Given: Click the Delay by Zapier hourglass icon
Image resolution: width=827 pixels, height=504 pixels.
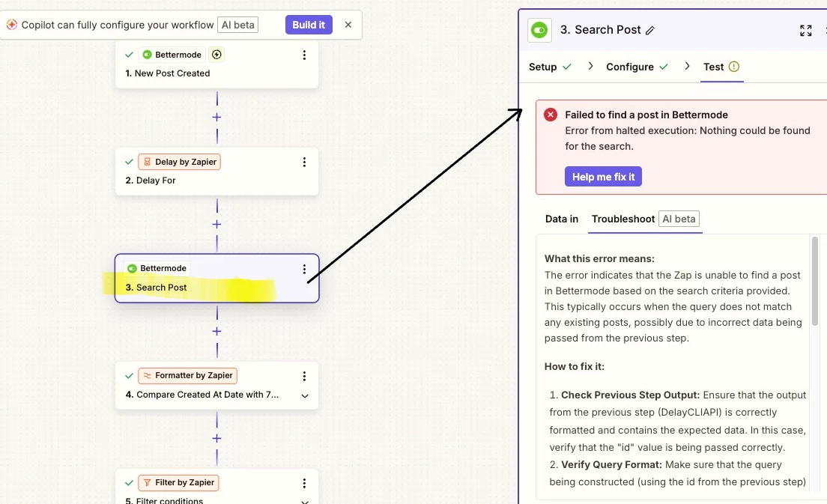Looking at the screenshot, I should (147, 162).
